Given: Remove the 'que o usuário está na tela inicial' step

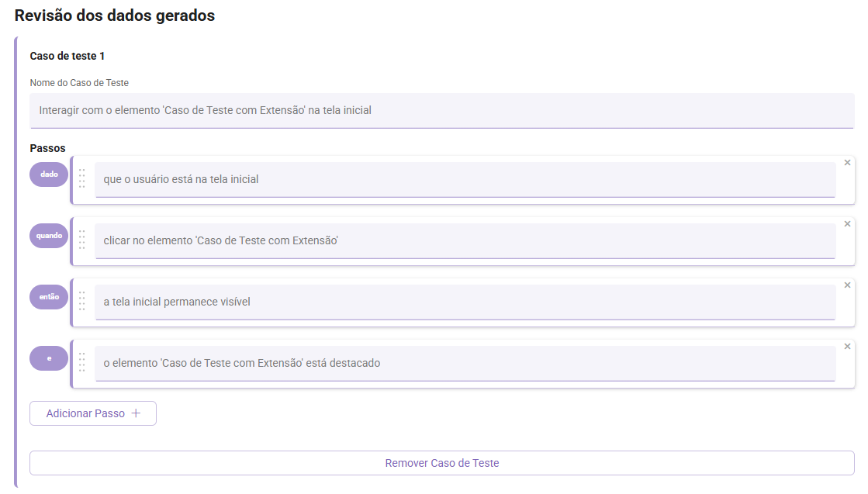Looking at the screenshot, I should [847, 163].
